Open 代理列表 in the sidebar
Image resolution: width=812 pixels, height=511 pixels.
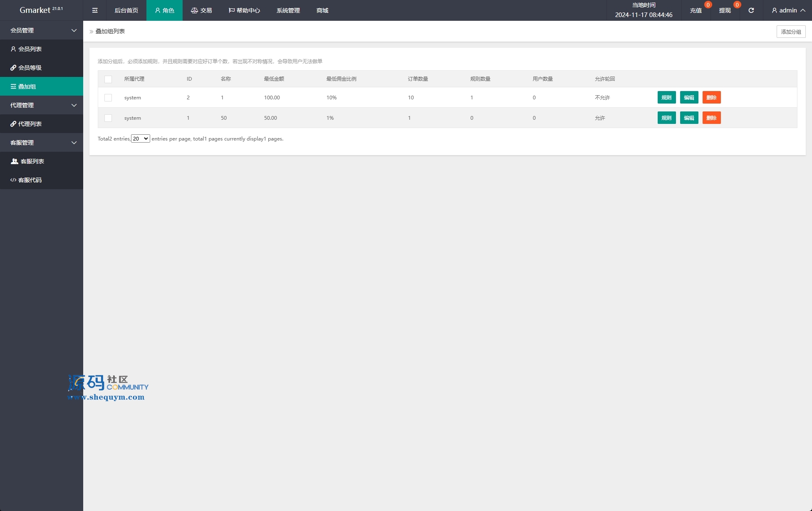(x=30, y=124)
